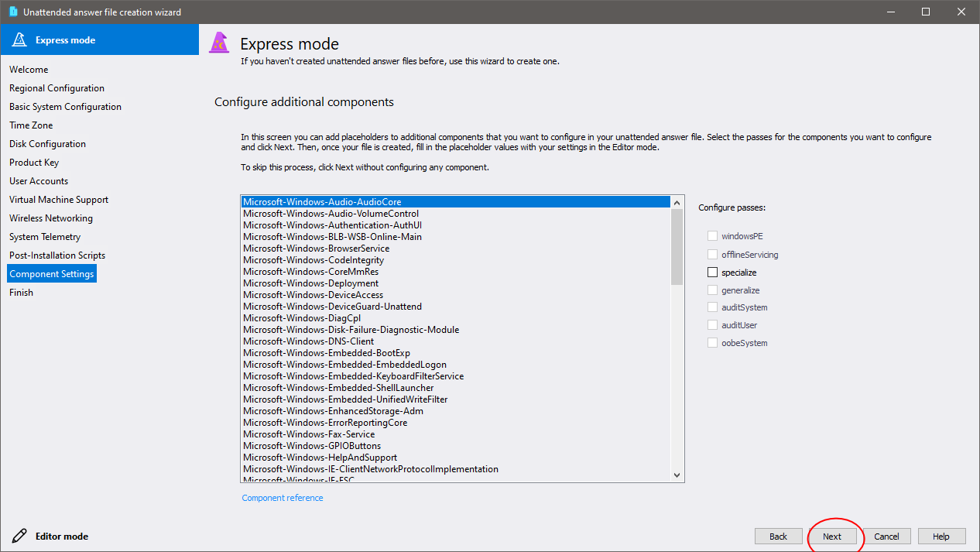Go to the Product Key step
980x552 pixels.
click(x=34, y=163)
